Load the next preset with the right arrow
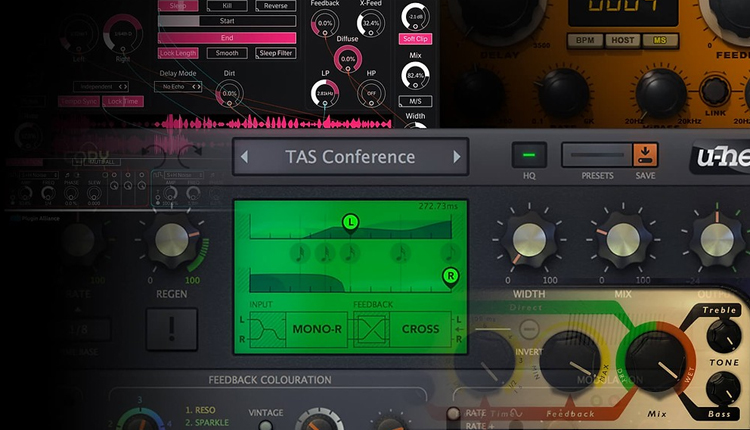 [457, 157]
